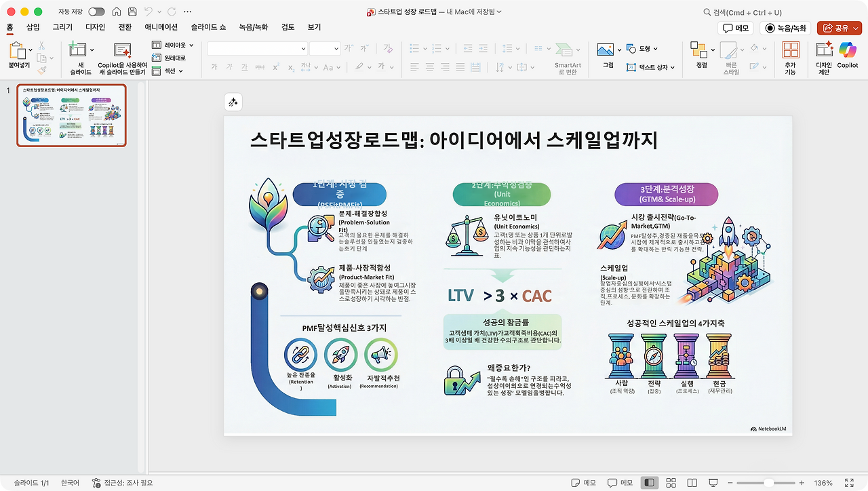Toggle italic 가 formatting
Viewport: 868px width, 491px height.
[230, 67]
